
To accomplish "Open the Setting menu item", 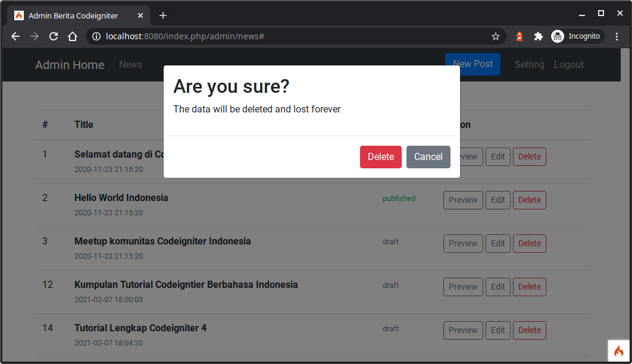I will click(529, 64).
